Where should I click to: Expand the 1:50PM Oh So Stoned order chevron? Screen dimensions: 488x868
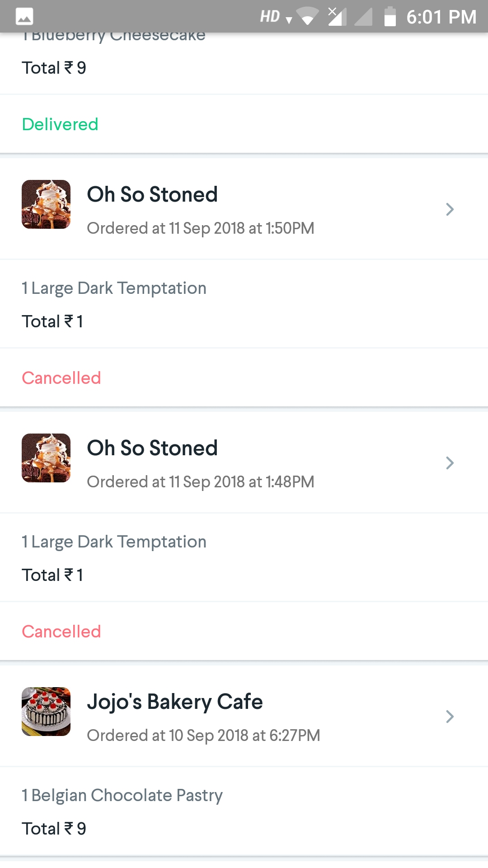(450, 209)
